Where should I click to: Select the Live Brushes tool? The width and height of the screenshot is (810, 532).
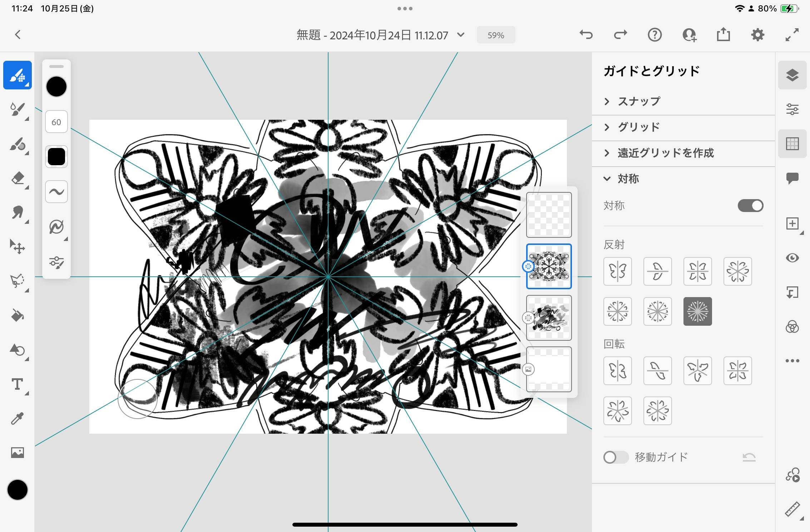tap(18, 109)
